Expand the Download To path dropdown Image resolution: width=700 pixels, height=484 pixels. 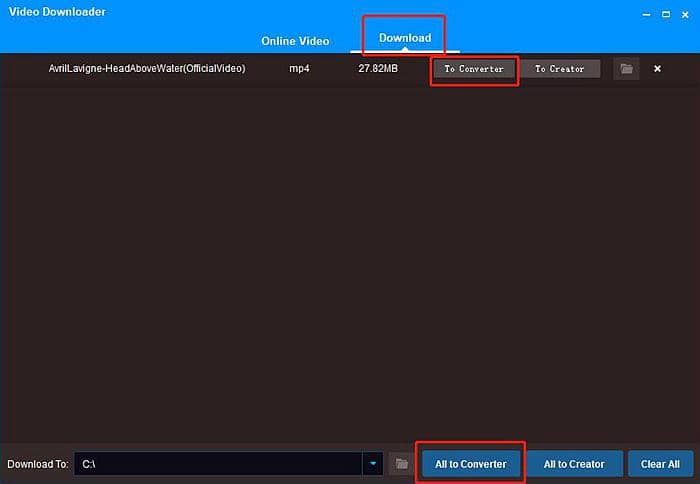click(x=373, y=464)
